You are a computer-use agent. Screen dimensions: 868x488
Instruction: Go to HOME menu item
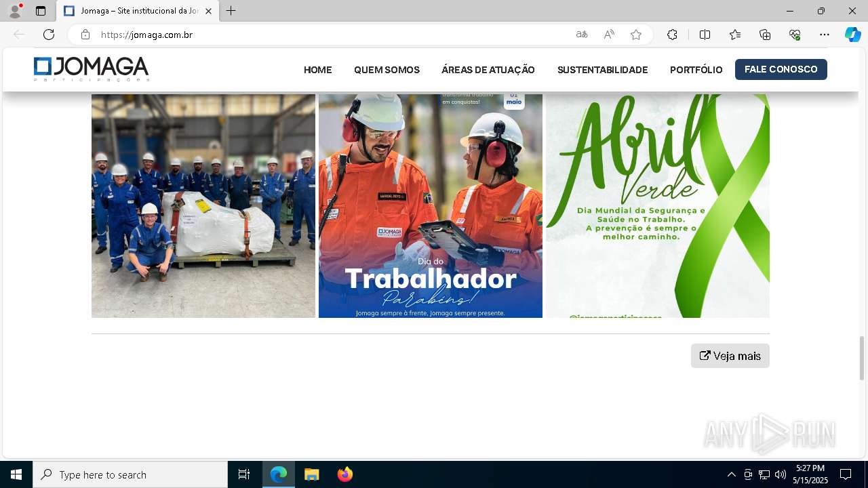(318, 70)
